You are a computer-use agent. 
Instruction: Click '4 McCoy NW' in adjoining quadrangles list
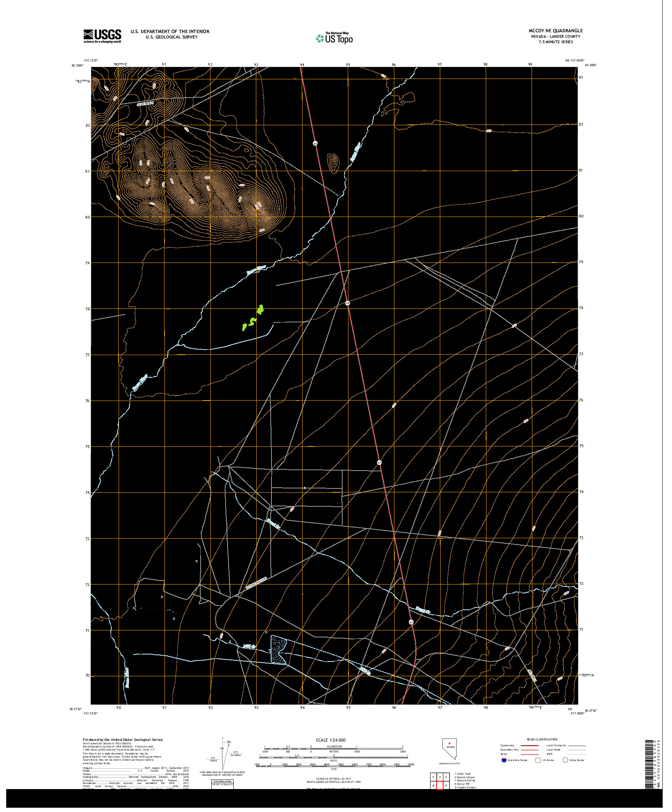[462, 784]
